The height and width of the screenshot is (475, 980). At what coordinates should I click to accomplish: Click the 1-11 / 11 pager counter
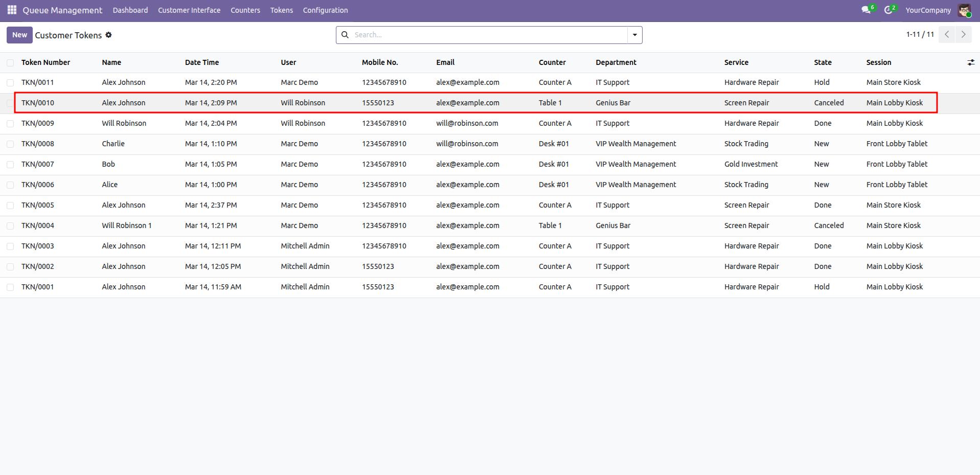[x=920, y=34]
